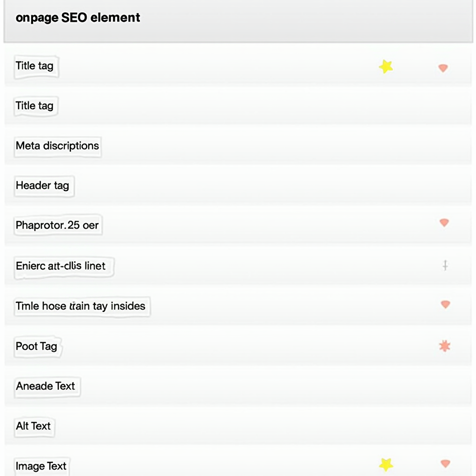The height and width of the screenshot is (476, 476).
Task: Select the Title tag label chip
Action: (35, 66)
